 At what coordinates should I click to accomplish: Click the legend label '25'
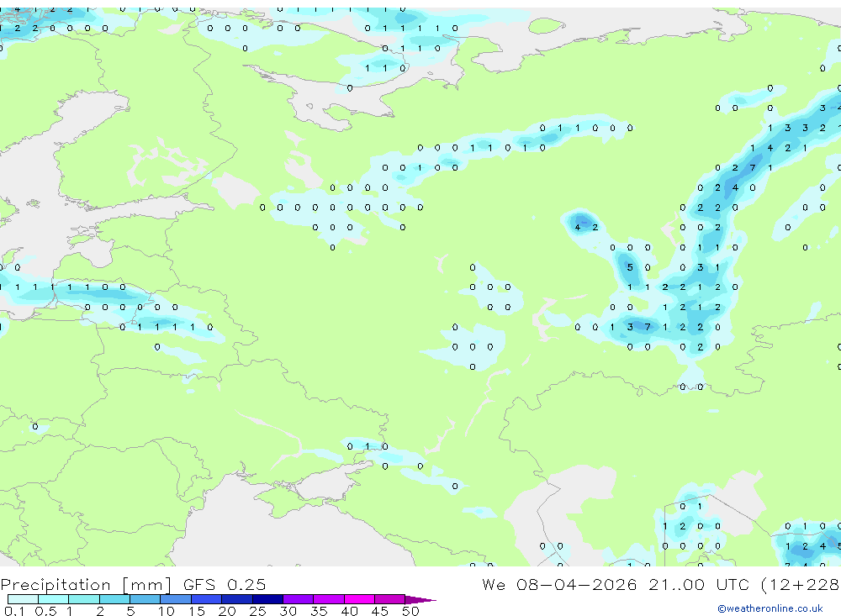tap(257, 611)
